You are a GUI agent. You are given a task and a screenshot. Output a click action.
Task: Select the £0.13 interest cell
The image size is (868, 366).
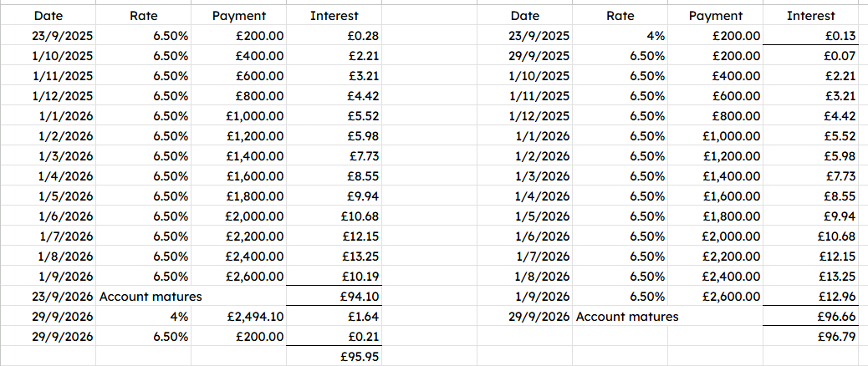(810, 36)
